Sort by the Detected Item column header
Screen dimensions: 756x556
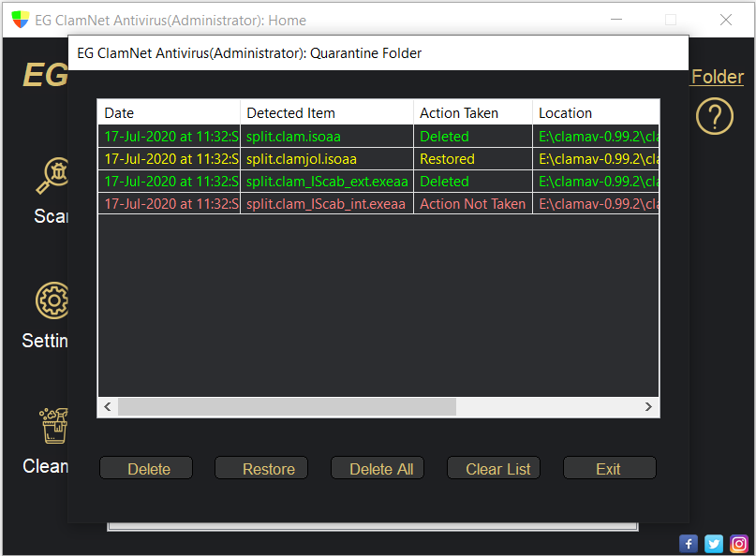coord(327,112)
